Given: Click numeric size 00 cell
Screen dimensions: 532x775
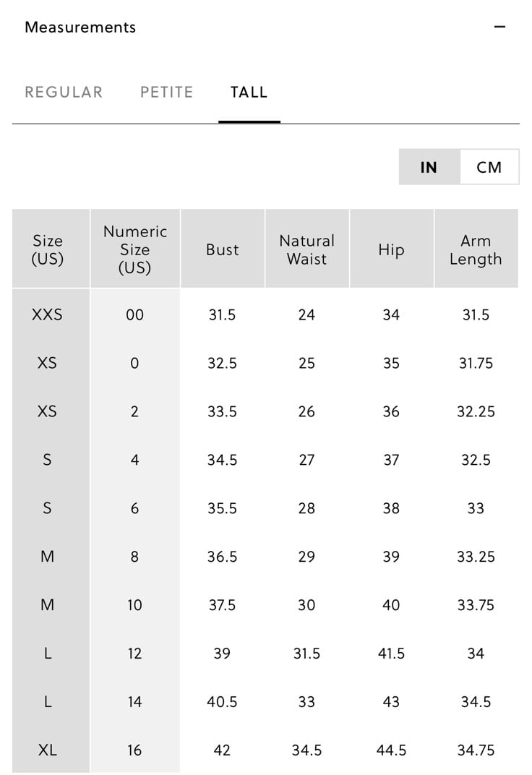Looking at the screenshot, I should coord(135,315).
